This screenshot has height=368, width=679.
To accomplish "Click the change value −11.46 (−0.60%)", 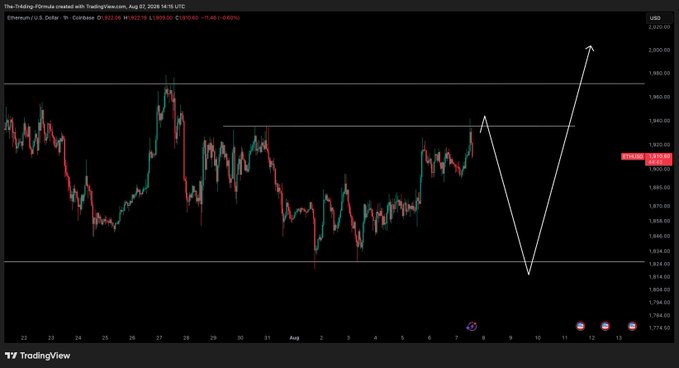I will [220, 18].
